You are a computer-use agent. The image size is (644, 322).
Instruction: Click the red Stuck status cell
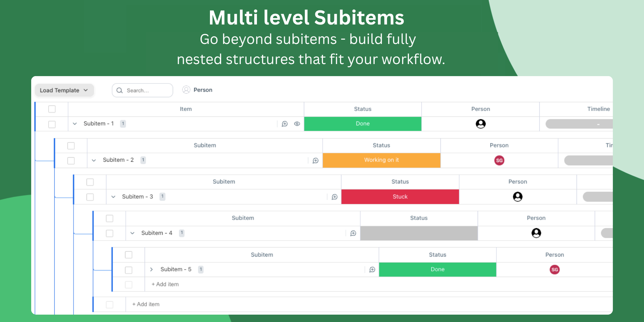[x=400, y=197]
